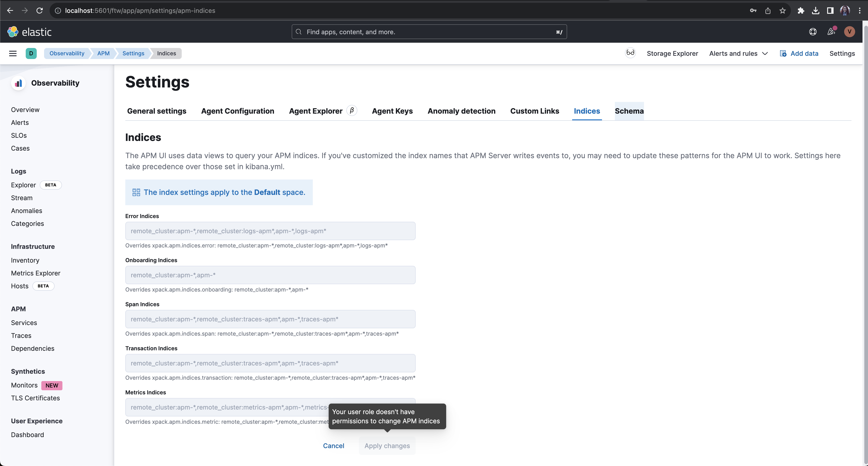The height and width of the screenshot is (466, 868).
Task: Open the hamburger navigation menu
Action: (x=12, y=53)
